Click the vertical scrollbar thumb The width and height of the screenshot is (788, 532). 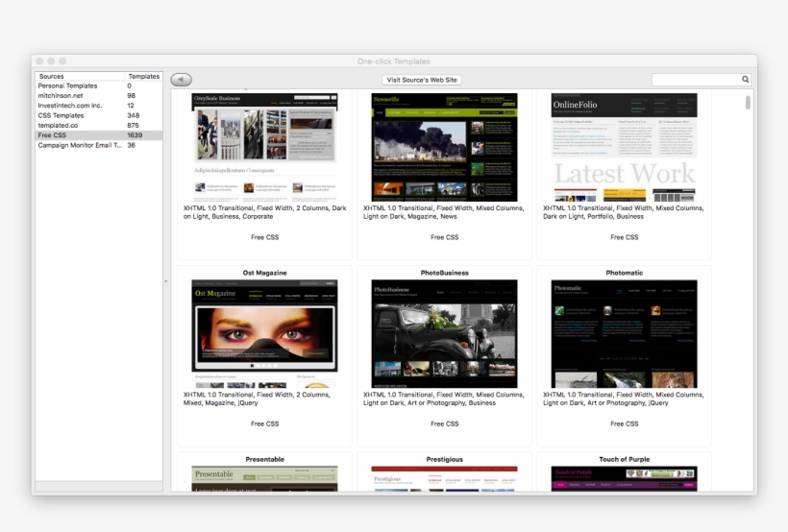[748, 103]
